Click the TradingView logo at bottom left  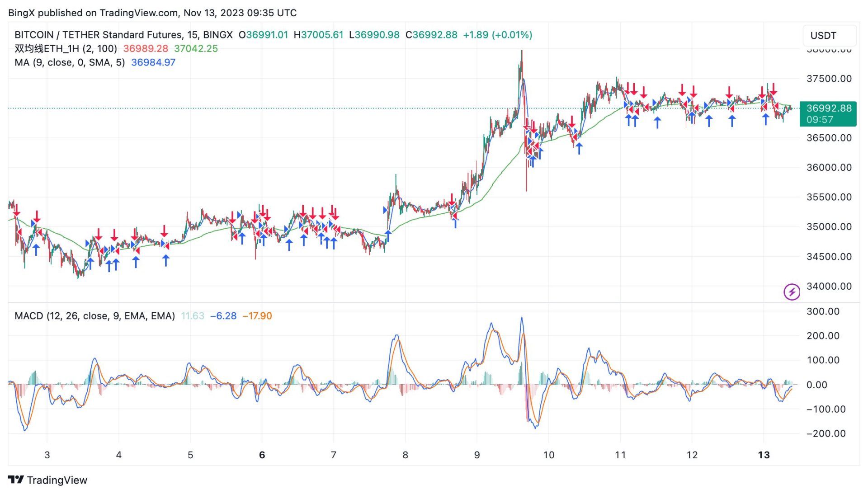[x=47, y=480]
